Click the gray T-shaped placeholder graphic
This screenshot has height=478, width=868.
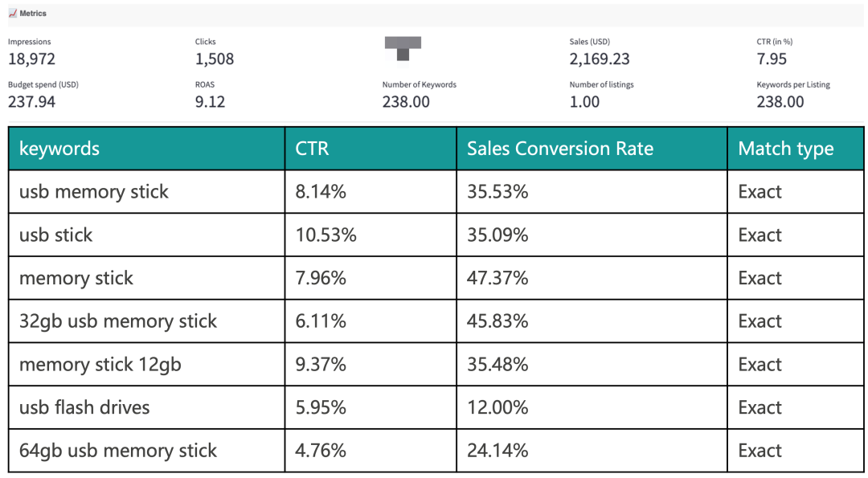tap(403, 47)
